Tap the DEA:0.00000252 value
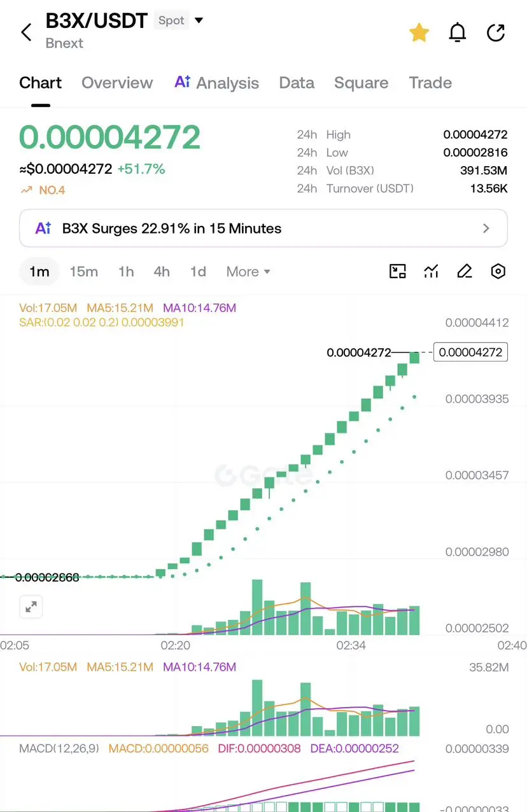This screenshot has width=527, height=812. pyautogui.click(x=355, y=748)
